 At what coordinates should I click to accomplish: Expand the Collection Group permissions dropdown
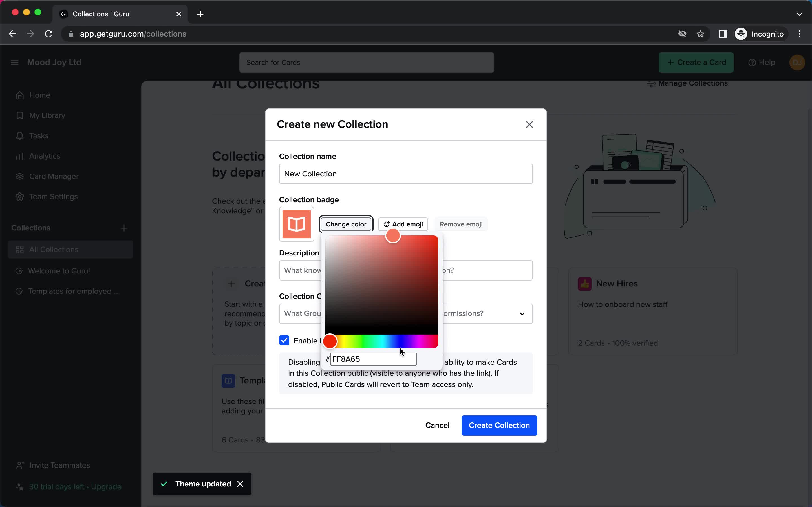pyautogui.click(x=522, y=313)
